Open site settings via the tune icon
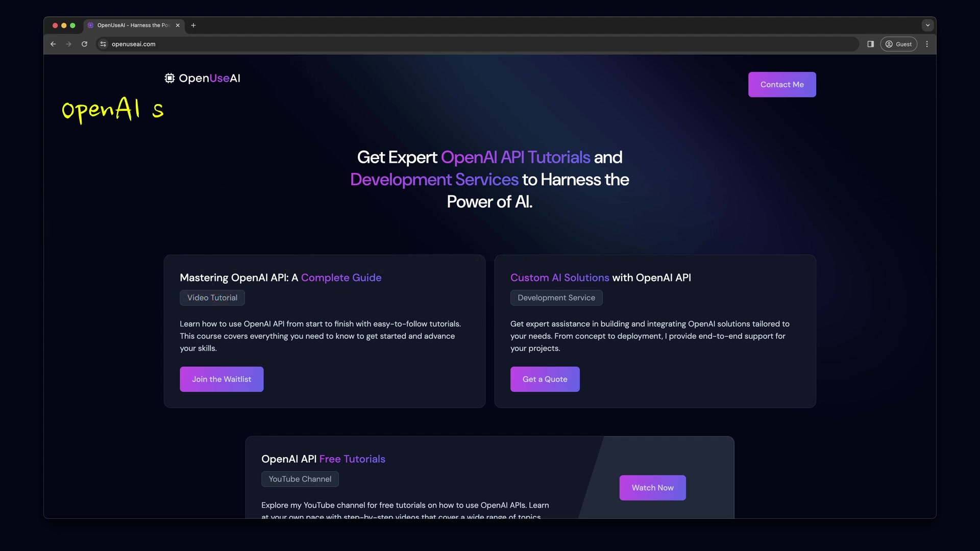Image resolution: width=980 pixels, height=551 pixels. pyautogui.click(x=103, y=44)
